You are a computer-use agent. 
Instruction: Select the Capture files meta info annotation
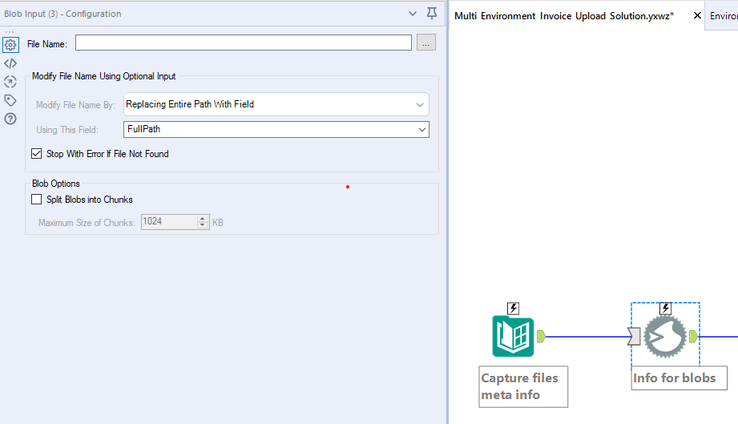(523, 386)
